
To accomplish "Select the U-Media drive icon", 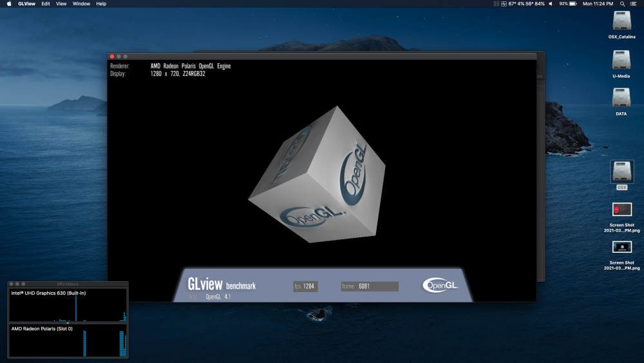I will 621,60.
